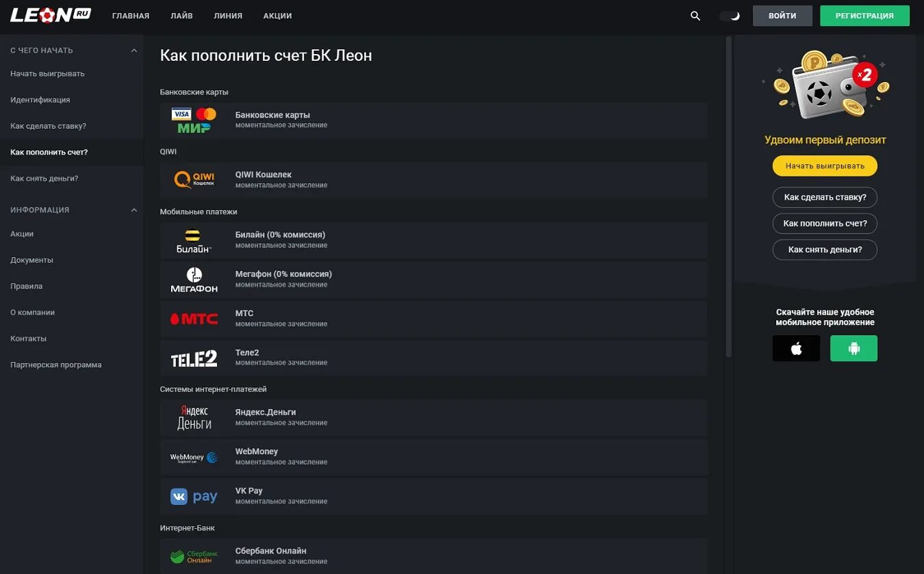
Task: Open the ГЛАВНАЯ menu item
Action: tap(131, 16)
